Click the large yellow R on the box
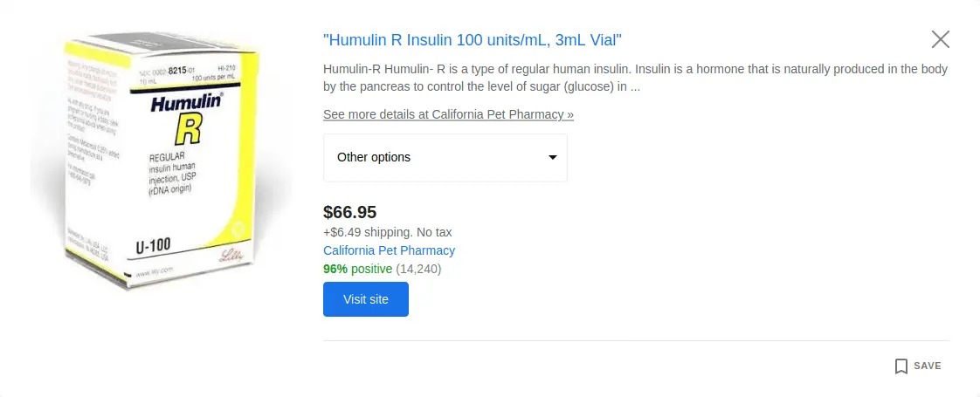The image size is (980, 397). [x=189, y=131]
